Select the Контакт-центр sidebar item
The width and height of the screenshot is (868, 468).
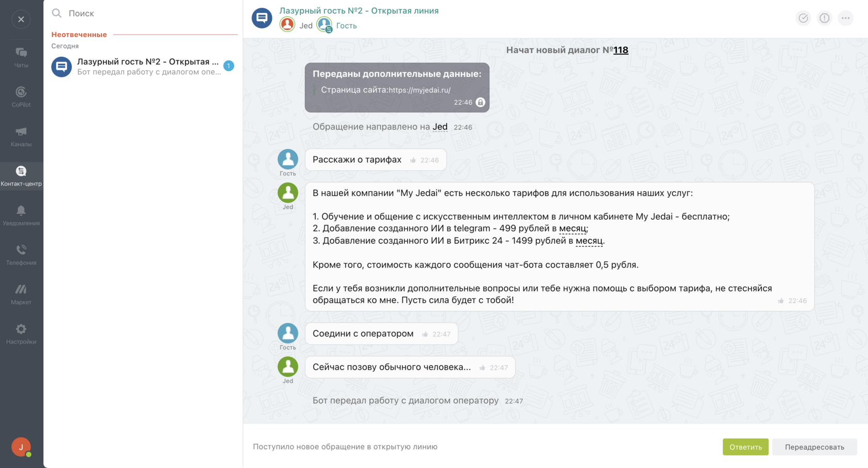point(21,176)
